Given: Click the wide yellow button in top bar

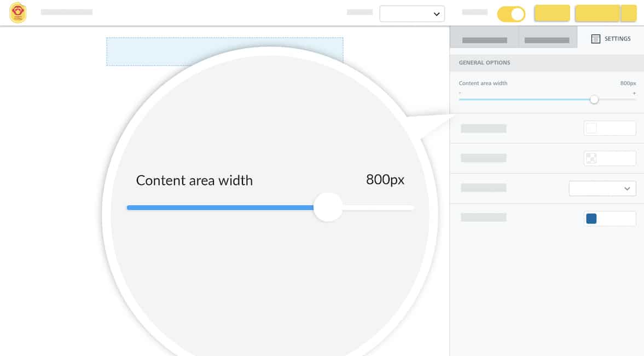Looking at the screenshot, I should coord(597,13).
